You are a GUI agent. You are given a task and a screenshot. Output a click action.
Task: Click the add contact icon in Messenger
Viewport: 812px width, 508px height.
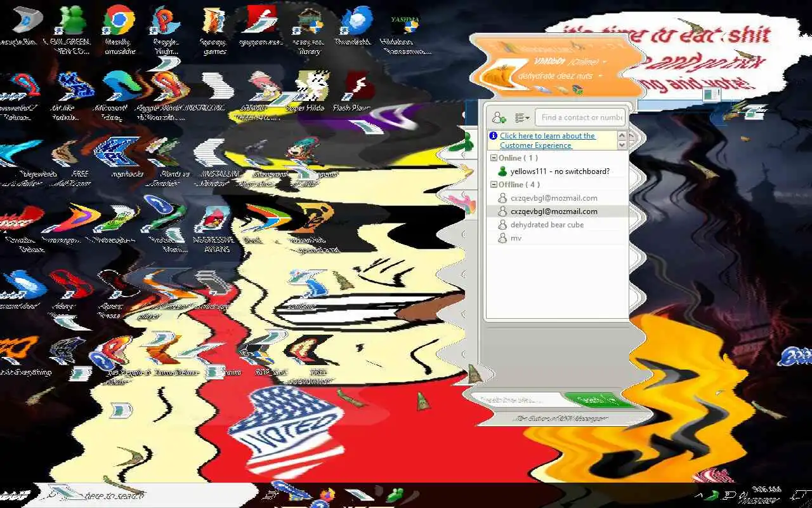pos(499,117)
